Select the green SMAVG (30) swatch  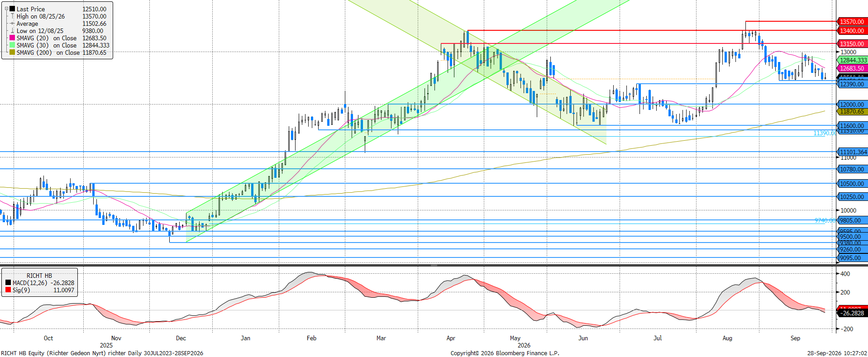[x=13, y=45]
